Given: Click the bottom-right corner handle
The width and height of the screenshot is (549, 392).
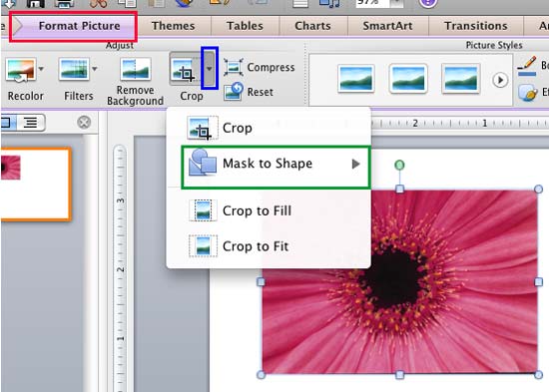Looking at the screenshot, I should [538, 375].
